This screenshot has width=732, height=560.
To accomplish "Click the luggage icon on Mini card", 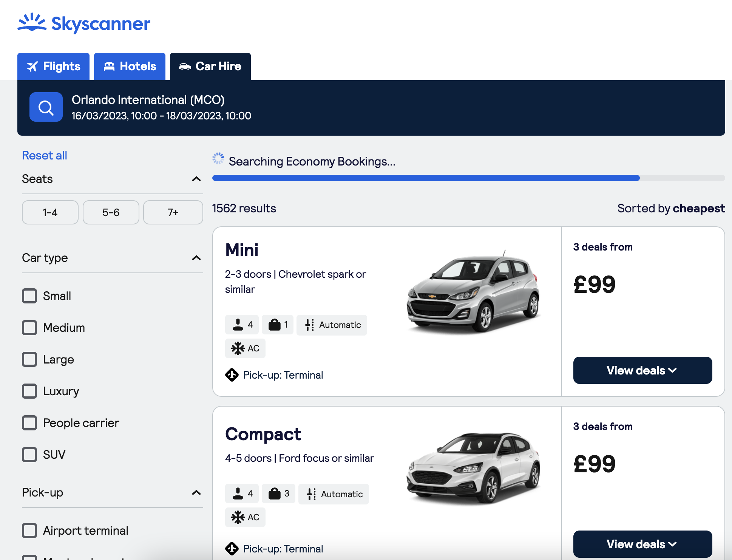I will pos(275,325).
